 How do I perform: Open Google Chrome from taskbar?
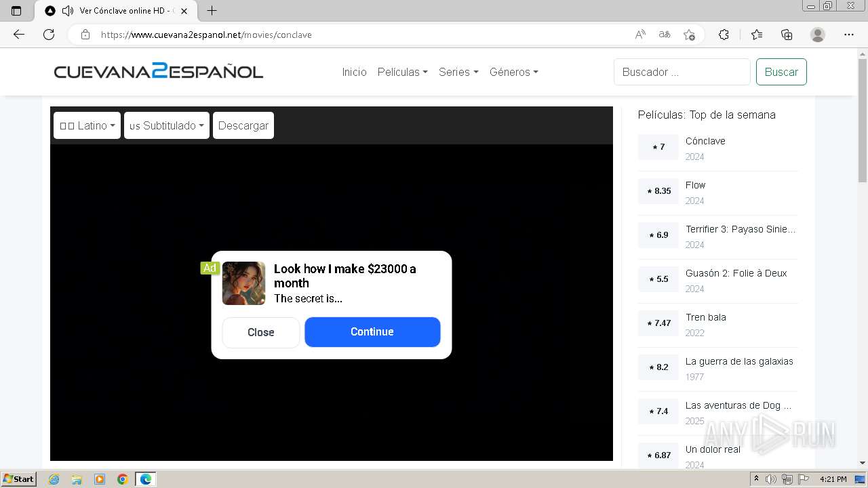(x=123, y=479)
